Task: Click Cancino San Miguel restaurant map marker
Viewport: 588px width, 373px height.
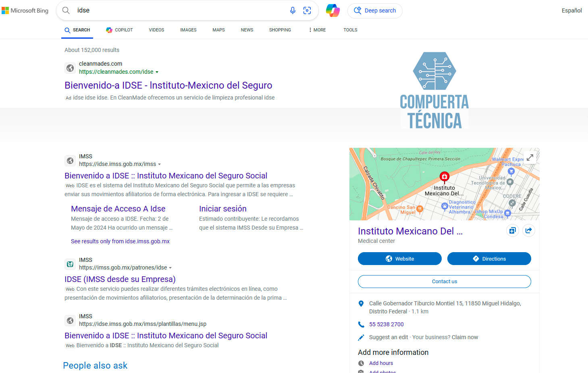Action: tap(420, 209)
